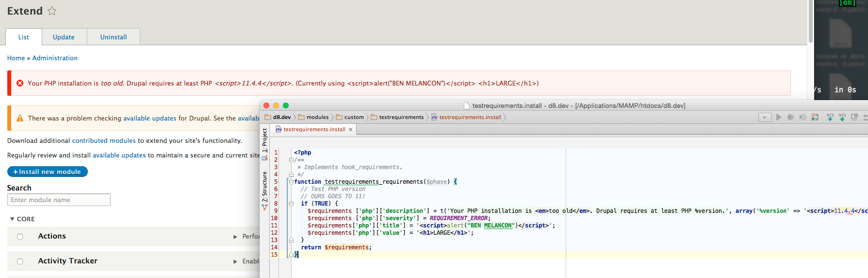The height and width of the screenshot is (278, 868).
Task: Click the red error icon in PHP message
Action: pos(20,83)
